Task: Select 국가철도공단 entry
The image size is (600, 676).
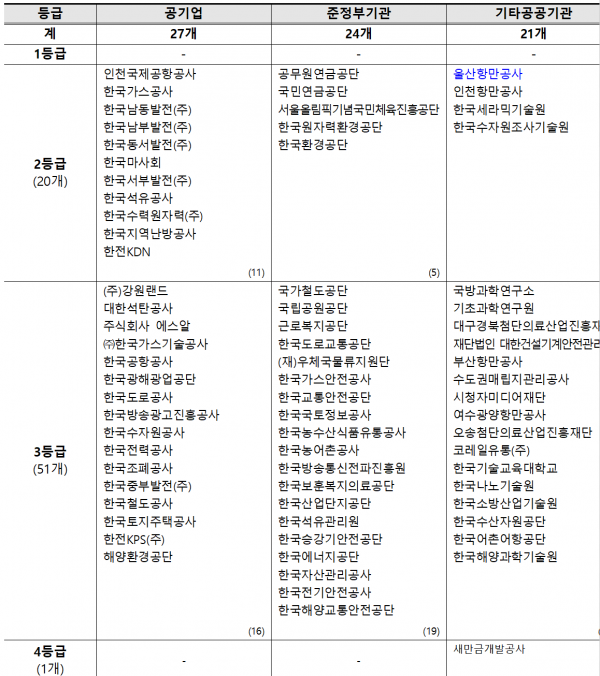Action: (313, 291)
